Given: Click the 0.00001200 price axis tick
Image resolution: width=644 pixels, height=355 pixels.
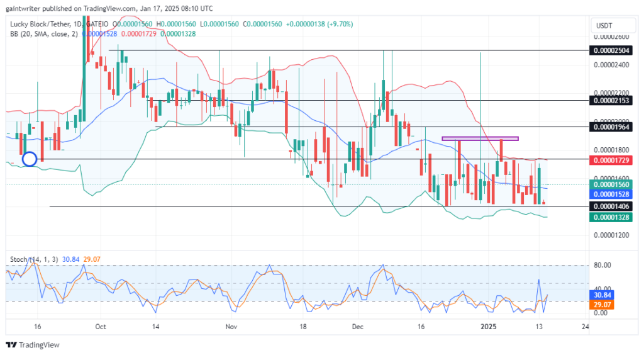Looking at the screenshot, I should tap(611, 235).
